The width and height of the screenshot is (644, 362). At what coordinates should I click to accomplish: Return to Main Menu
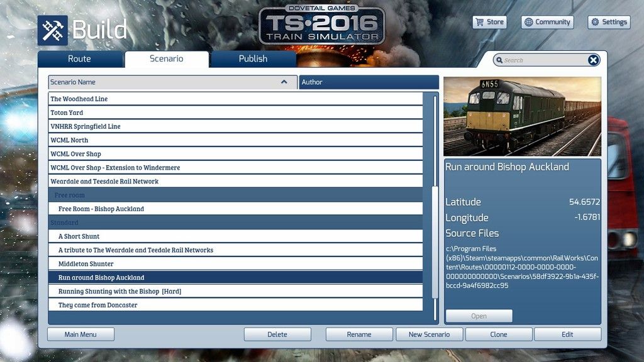click(80, 334)
